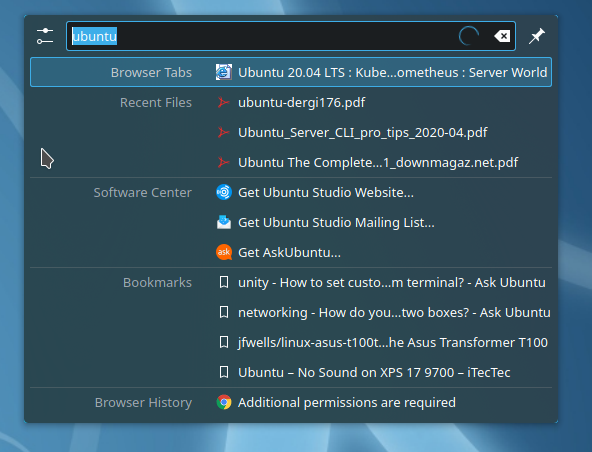Image resolution: width=592 pixels, height=452 pixels.
Task: Open ubuntu-dergi176.pdf
Action: [x=301, y=102]
